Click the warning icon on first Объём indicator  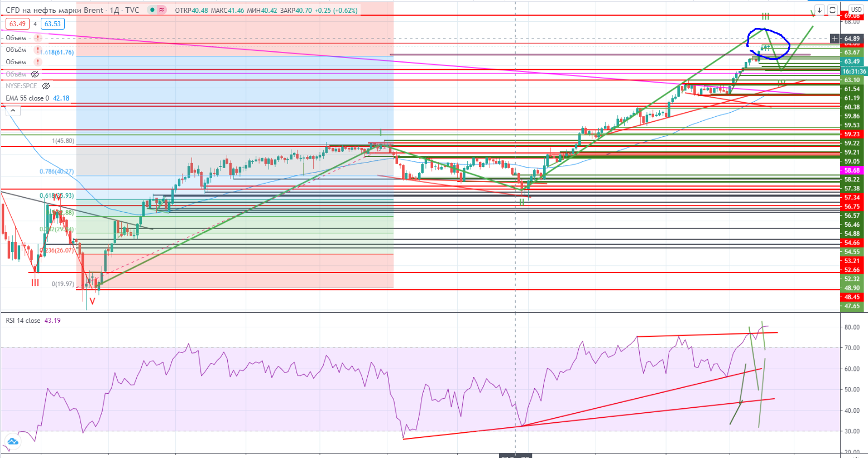click(37, 38)
